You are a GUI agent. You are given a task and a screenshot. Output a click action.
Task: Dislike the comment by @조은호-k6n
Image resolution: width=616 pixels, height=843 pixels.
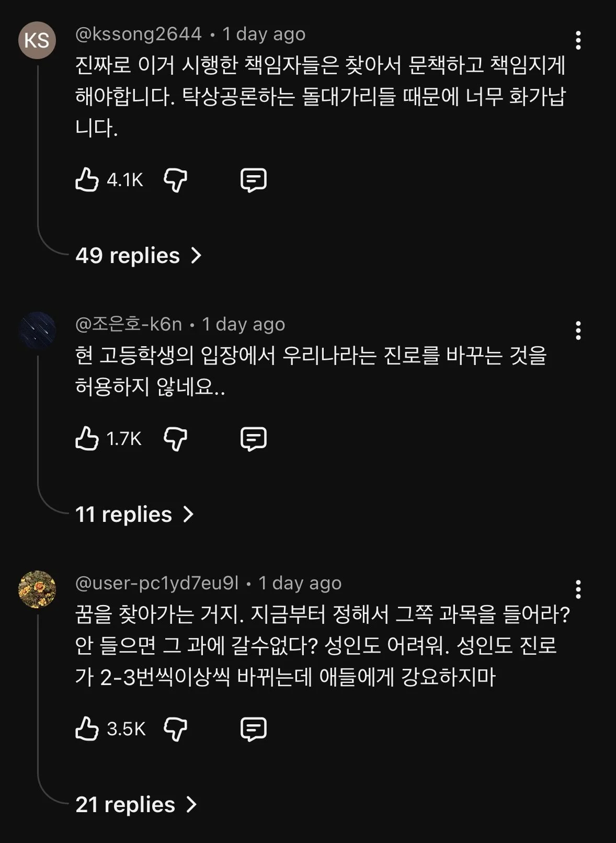click(x=175, y=439)
